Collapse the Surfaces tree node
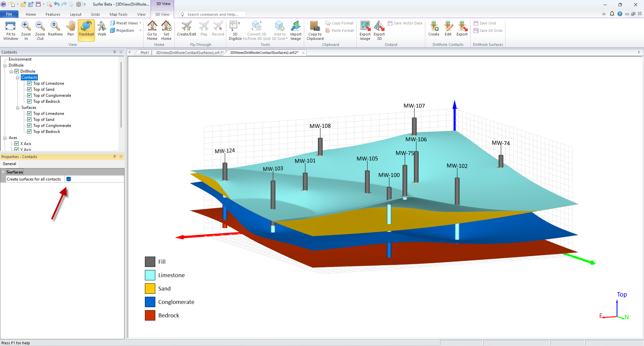 [18, 108]
